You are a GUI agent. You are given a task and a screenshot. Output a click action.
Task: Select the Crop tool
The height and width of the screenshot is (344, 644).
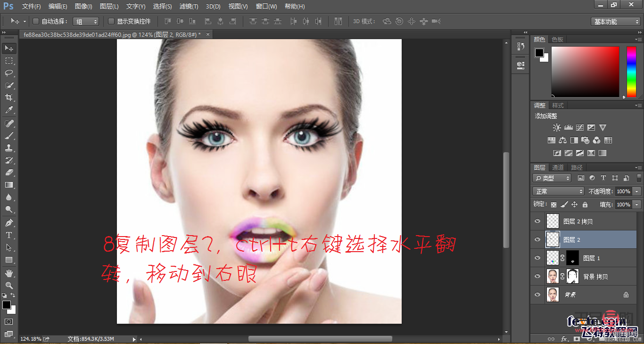tap(8, 97)
